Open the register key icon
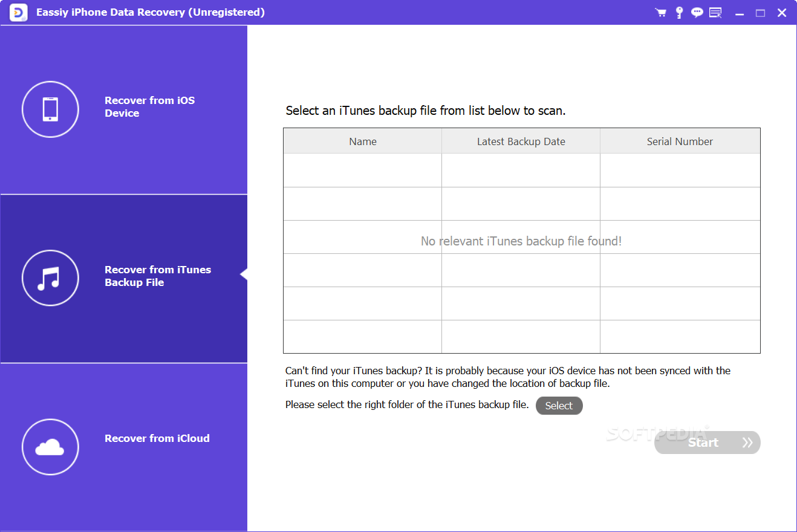Screen dimensions: 797x532 pyautogui.click(x=679, y=13)
